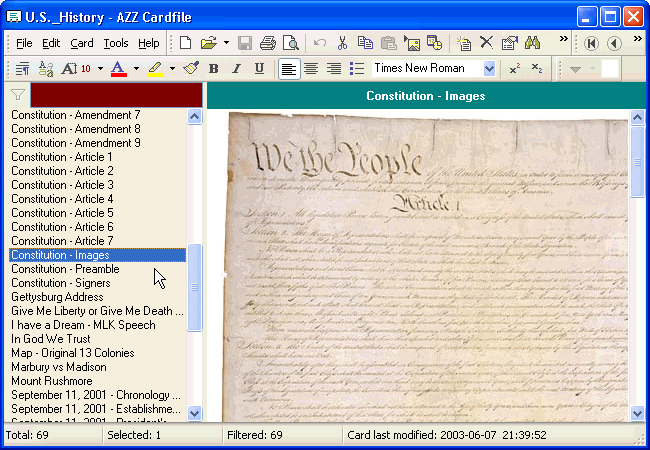The image size is (650, 450).
Task: Open the font size dropdown arrow
Action: tap(100, 68)
